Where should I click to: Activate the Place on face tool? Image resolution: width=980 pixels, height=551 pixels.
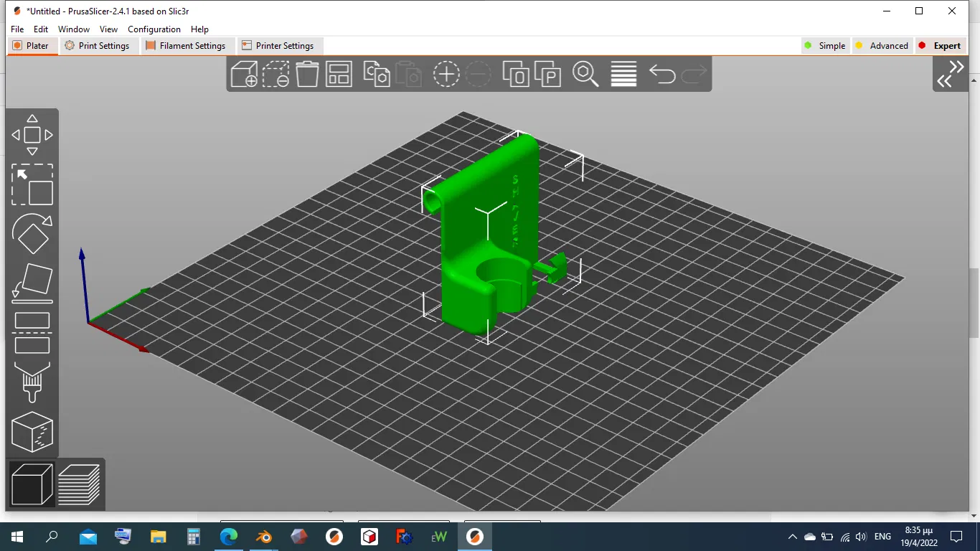coord(32,282)
